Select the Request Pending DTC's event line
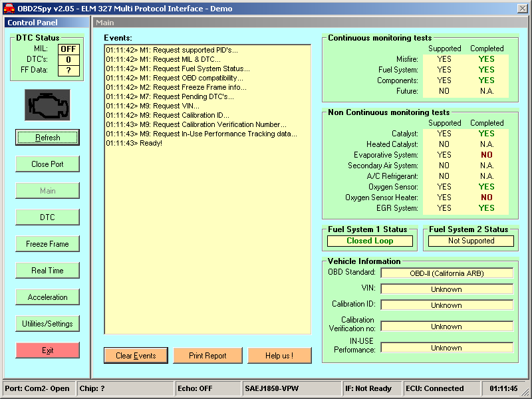This screenshot has height=399, width=532. point(170,96)
